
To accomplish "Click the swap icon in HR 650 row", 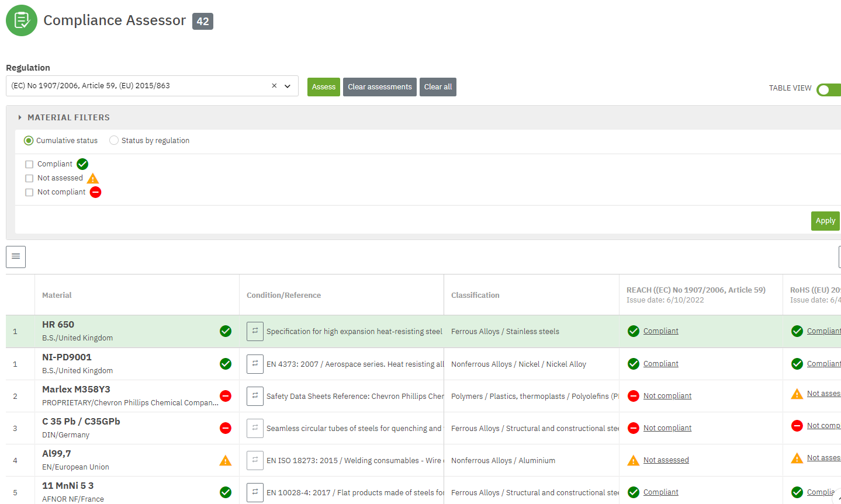I will click(255, 331).
